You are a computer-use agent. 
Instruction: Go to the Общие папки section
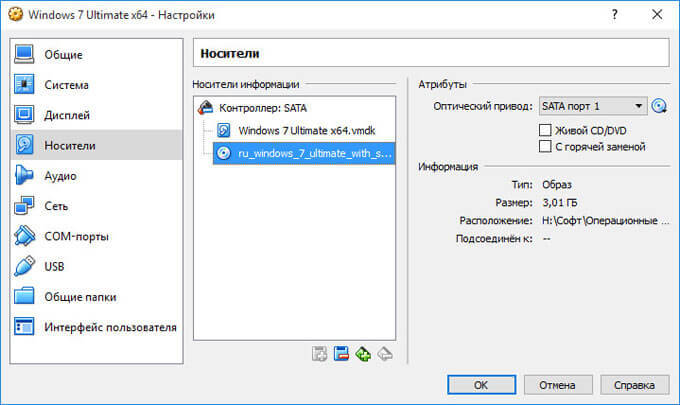click(79, 297)
